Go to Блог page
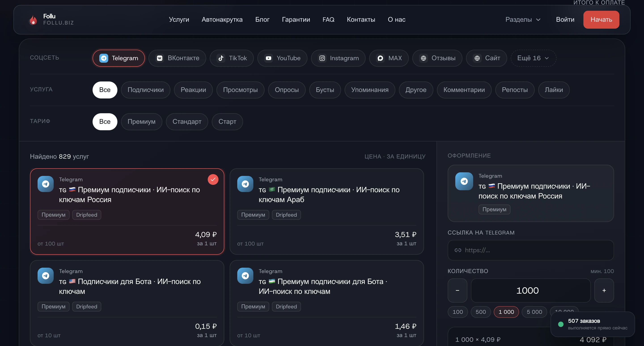The image size is (644, 346). [x=262, y=19]
